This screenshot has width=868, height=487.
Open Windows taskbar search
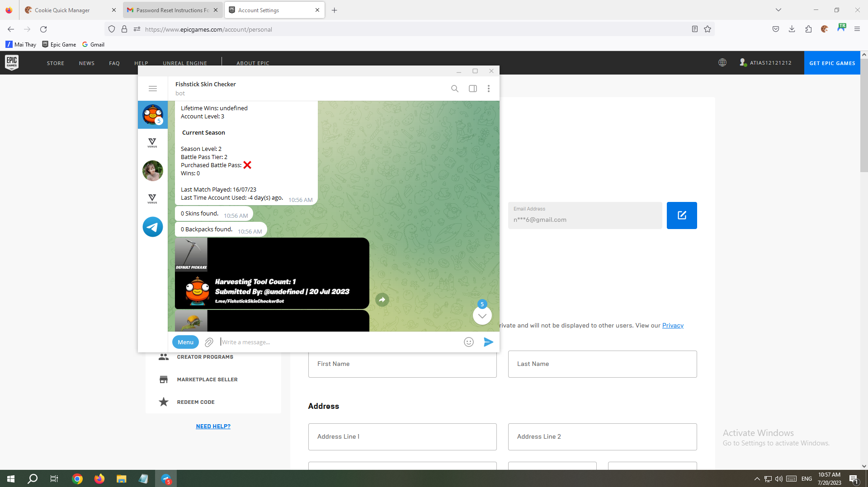click(x=33, y=479)
